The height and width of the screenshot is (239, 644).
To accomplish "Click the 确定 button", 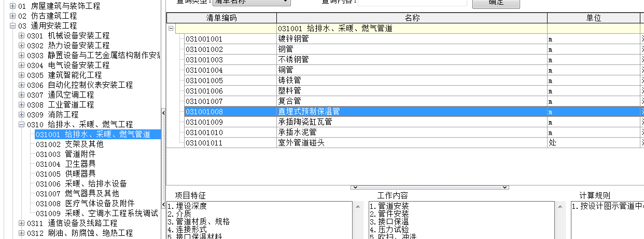I will point(496,3).
